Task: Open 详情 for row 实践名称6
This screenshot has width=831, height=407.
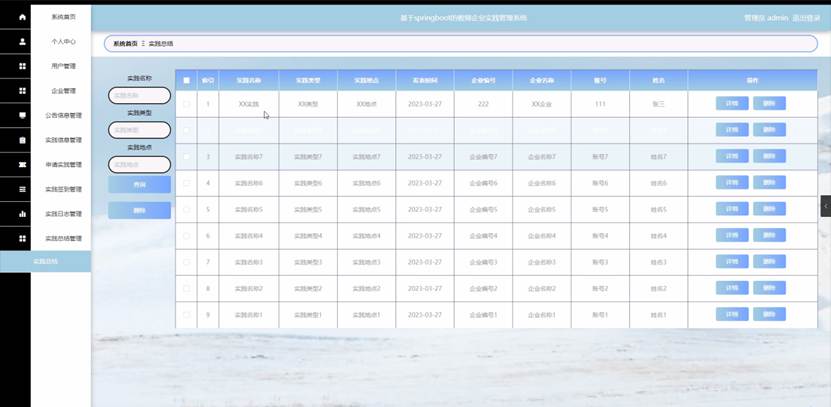Action: click(732, 182)
